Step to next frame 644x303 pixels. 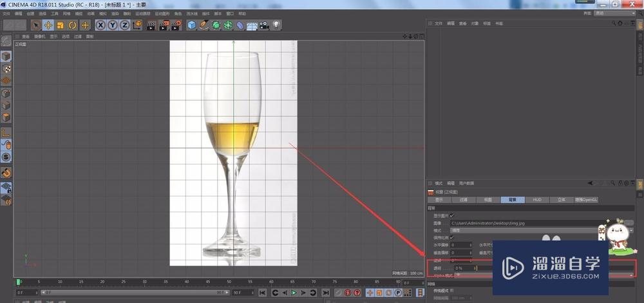pos(303,293)
